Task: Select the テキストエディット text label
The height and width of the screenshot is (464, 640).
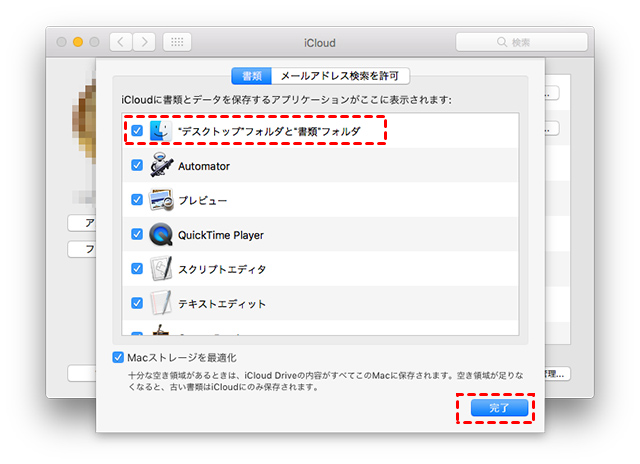Action: [x=222, y=304]
